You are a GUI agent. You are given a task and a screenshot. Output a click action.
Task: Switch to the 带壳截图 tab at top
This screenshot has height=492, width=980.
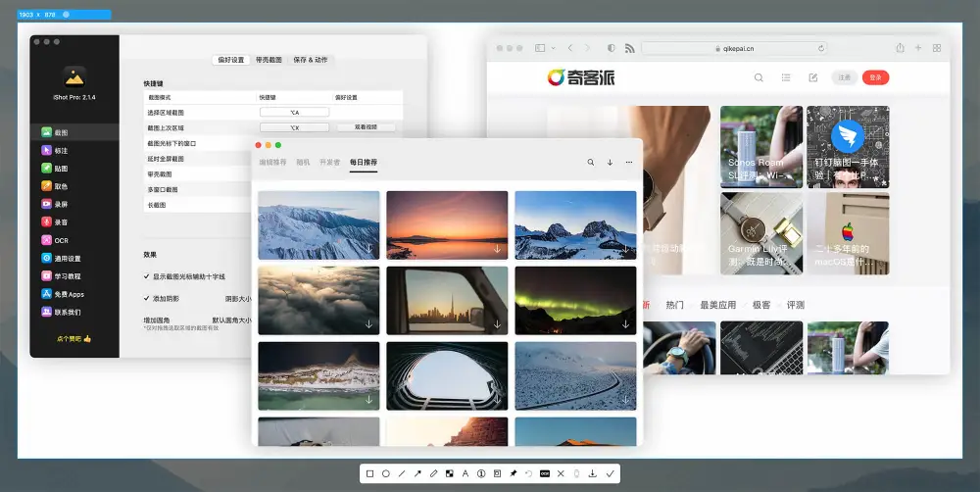[x=269, y=60]
